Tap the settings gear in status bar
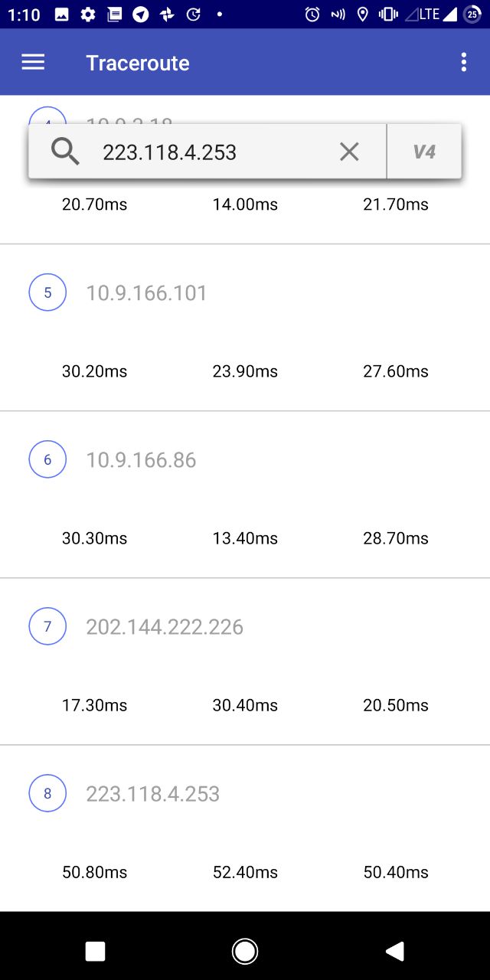 pyautogui.click(x=88, y=15)
